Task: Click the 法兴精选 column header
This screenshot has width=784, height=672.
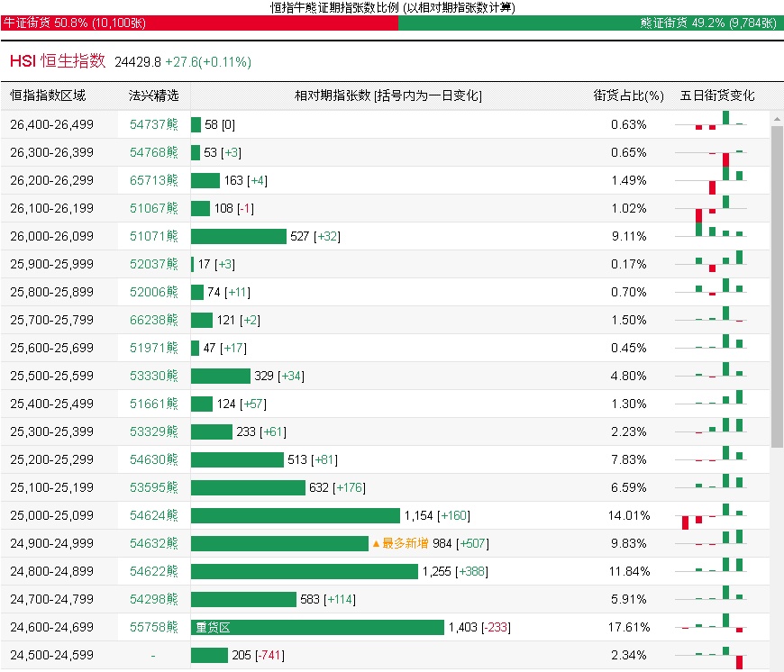Action: click(x=154, y=95)
